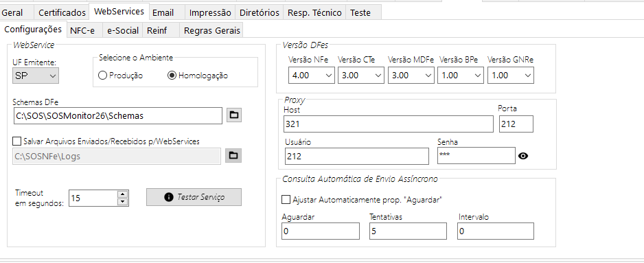This screenshot has width=644, height=263.
Task: Click Testar Serviço button
Action: [194, 197]
